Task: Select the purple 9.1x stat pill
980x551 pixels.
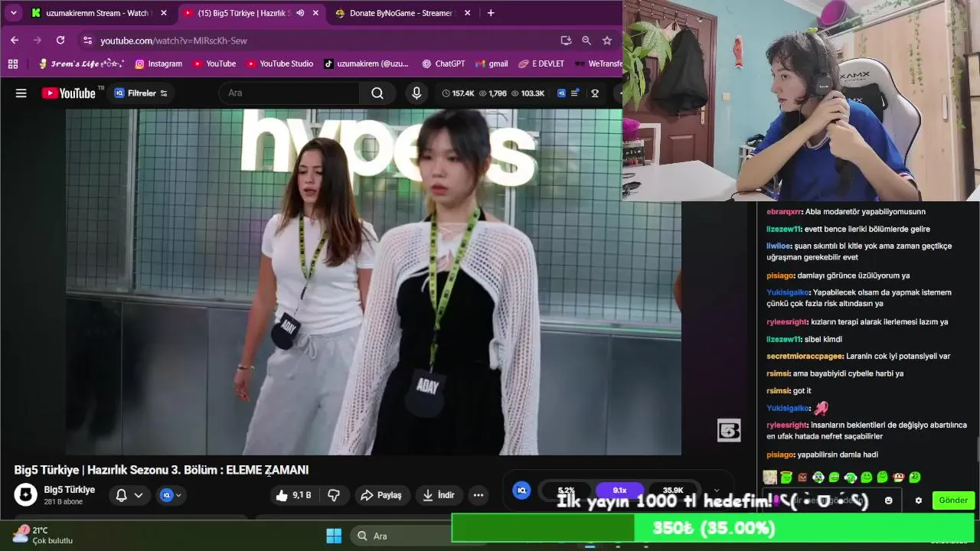Action: (x=619, y=491)
